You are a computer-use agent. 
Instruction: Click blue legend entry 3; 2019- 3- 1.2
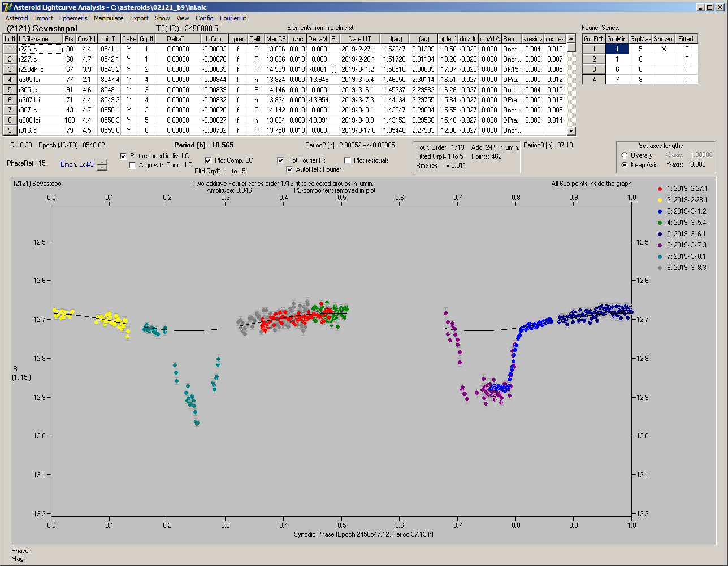(x=683, y=211)
